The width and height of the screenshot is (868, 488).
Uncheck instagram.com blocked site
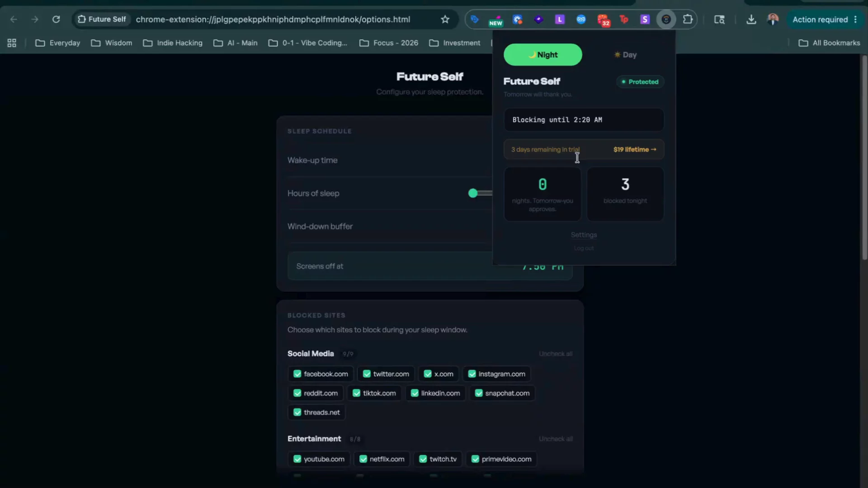coord(472,374)
